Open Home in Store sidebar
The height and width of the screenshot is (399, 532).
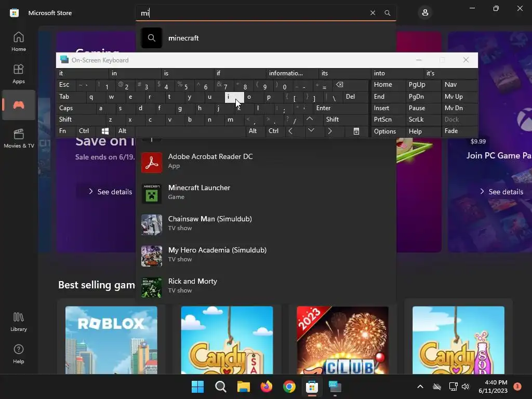tap(19, 42)
